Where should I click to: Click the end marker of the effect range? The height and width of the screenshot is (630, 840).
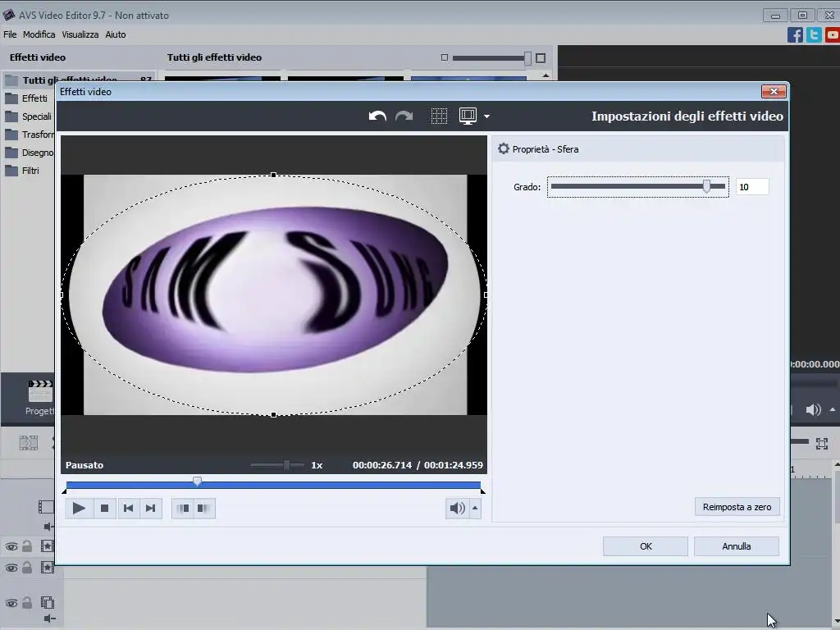click(x=482, y=491)
